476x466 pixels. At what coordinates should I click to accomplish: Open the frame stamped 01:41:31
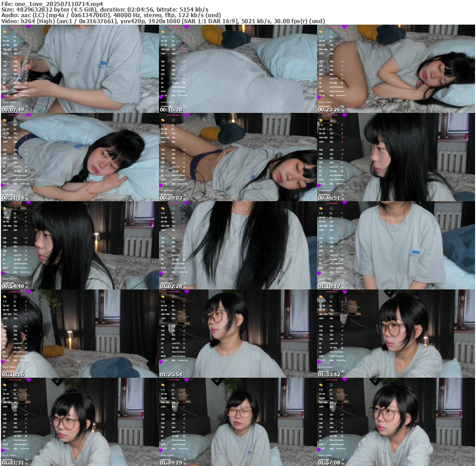(x=80, y=422)
